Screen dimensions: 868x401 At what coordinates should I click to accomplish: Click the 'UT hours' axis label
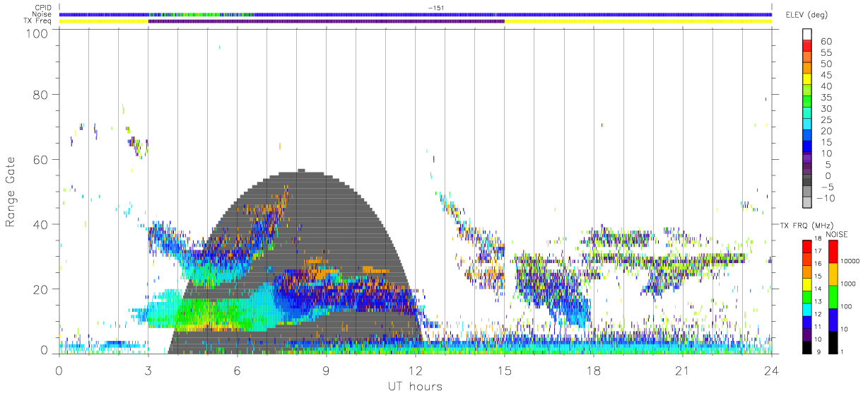point(414,387)
